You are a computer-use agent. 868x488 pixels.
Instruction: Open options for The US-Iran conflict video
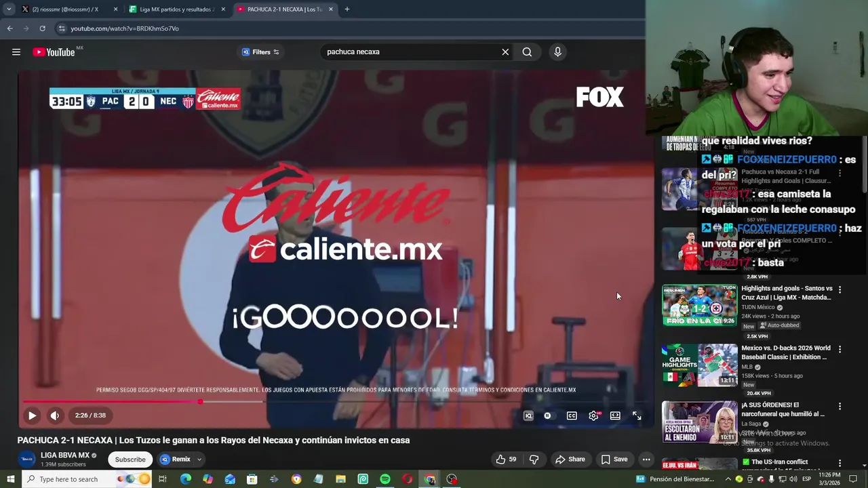[840, 463]
